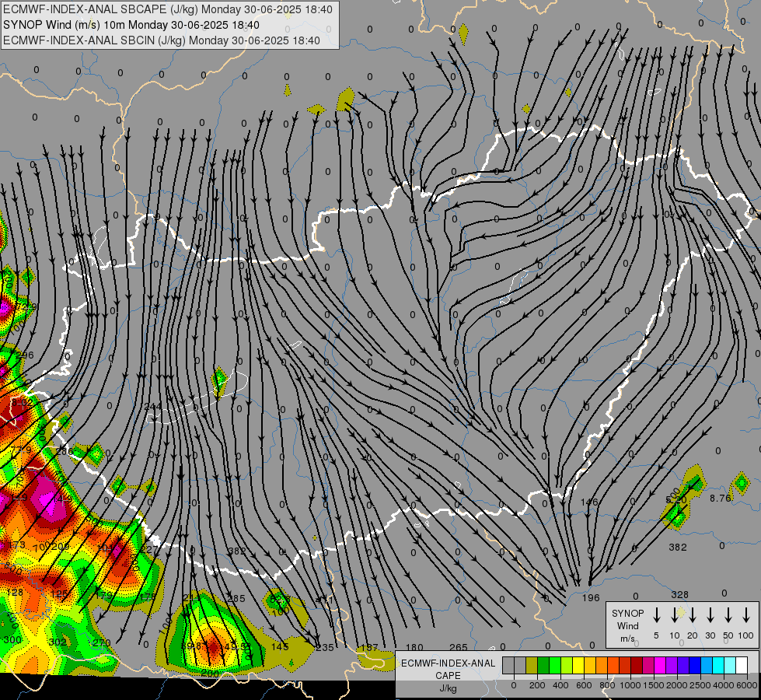Click the 10 m/s wind arrow in the legend
This screenshot has height=700, width=761.
pyautogui.click(x=674, y=615)
